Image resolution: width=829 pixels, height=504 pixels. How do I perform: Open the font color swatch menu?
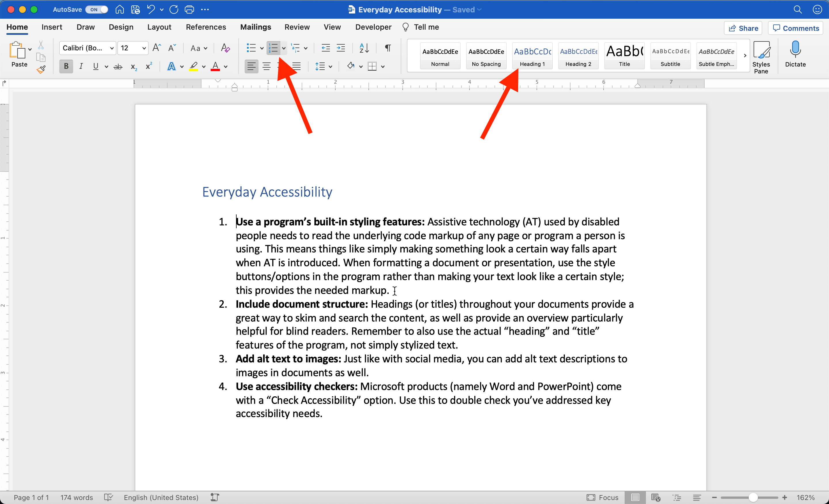point(225,66)
